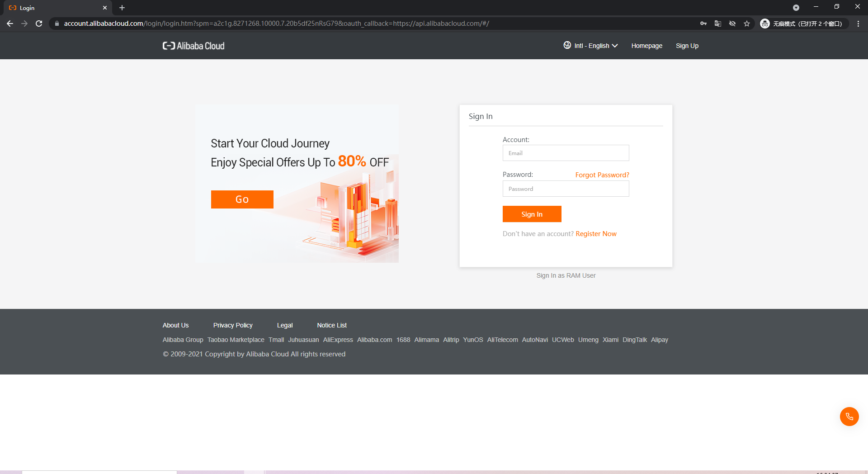868x474 pixels.
Task: Click AutoNavi footer link
Action: point(535,340)
